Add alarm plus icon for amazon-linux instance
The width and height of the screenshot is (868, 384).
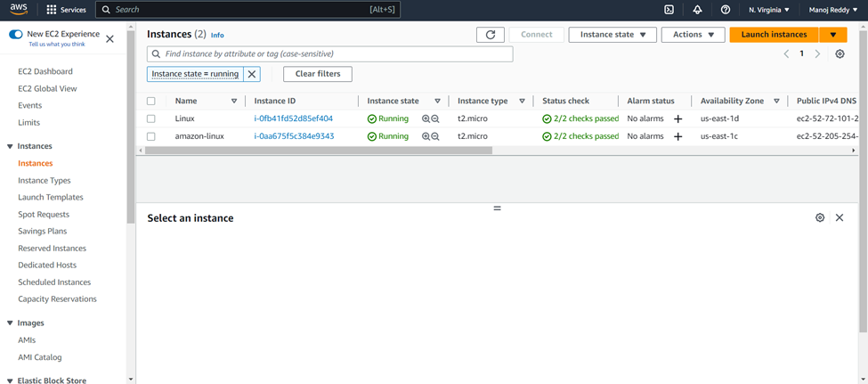coord(677,136)
